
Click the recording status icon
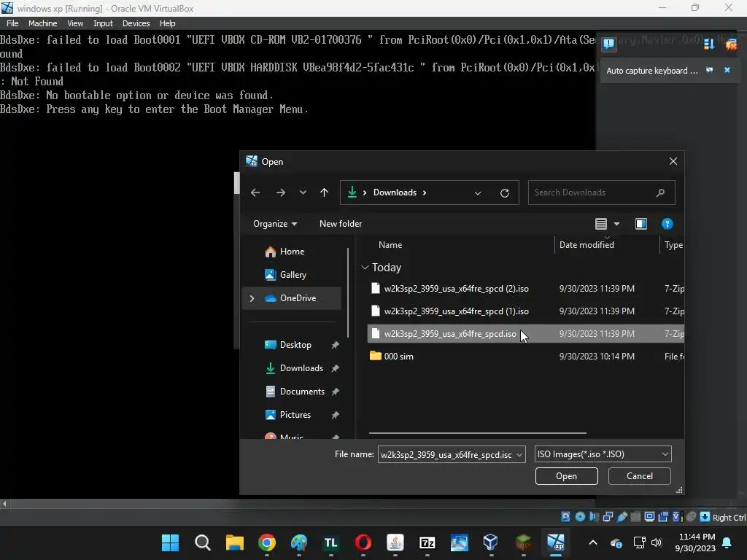click(663, 517)
